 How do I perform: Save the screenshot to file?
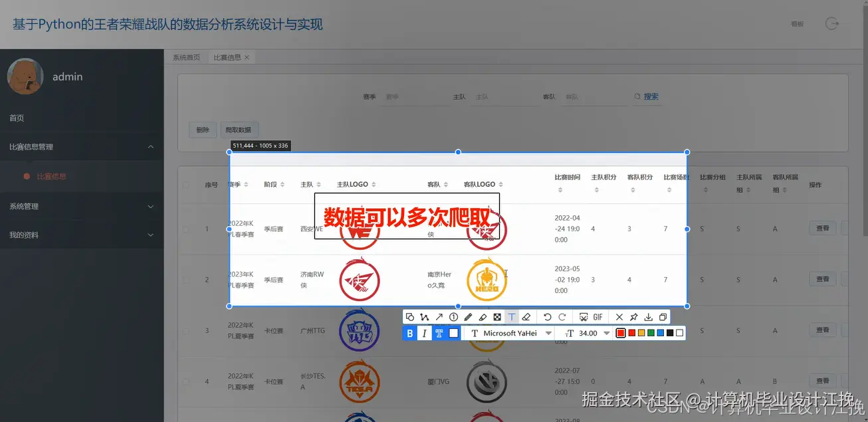649,317
